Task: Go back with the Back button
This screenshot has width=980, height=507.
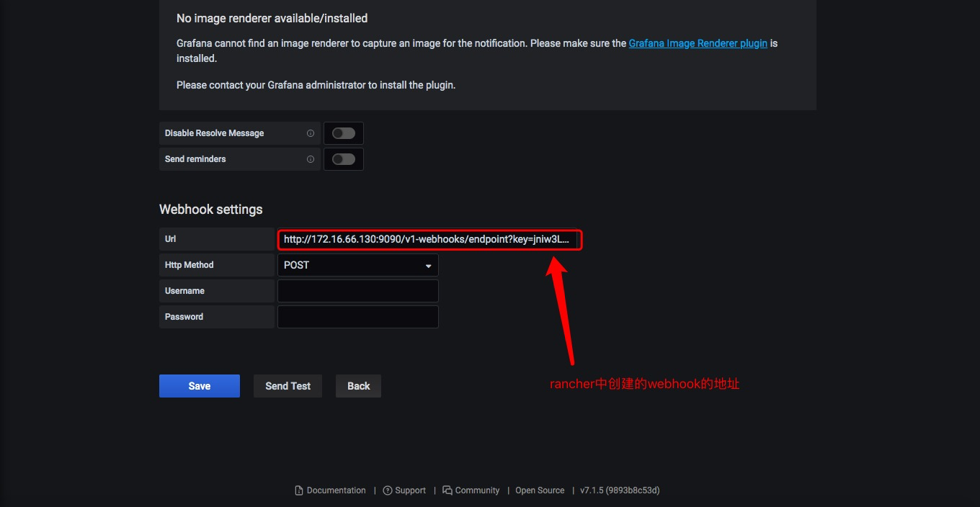Action: coord(358,386)
